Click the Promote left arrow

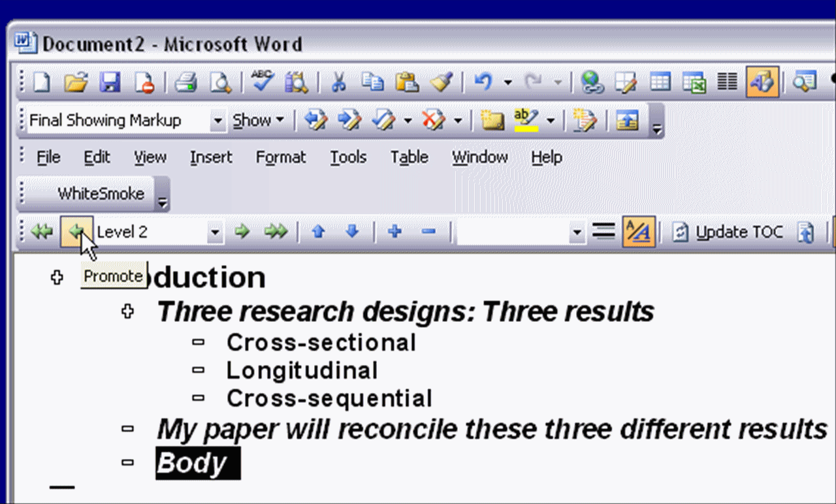click(x=76, y=232)
